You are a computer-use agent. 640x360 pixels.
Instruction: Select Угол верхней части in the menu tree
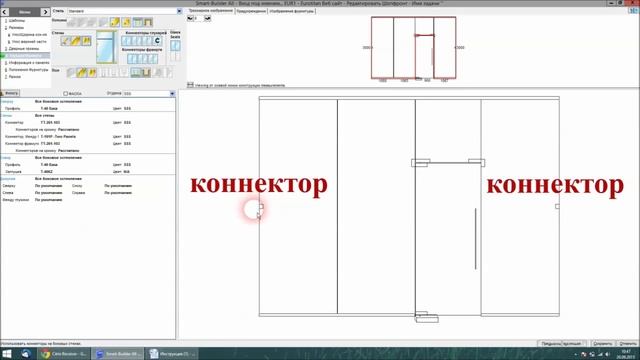[29, 42]
